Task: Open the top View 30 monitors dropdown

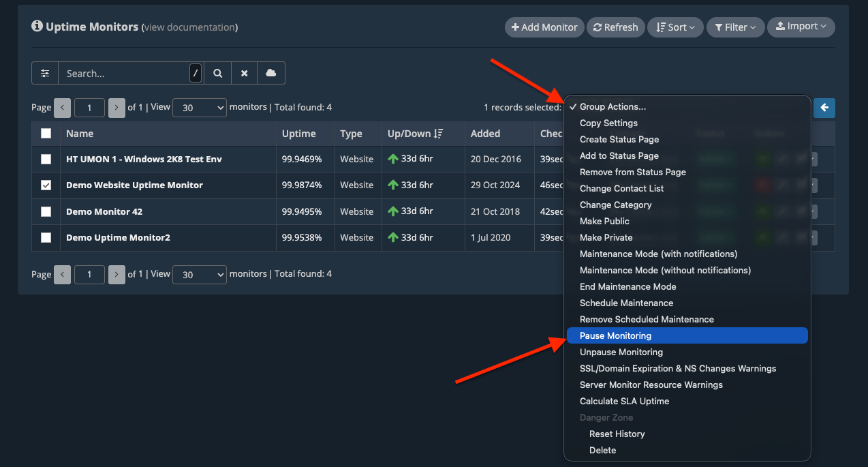Action: point(199,108)
